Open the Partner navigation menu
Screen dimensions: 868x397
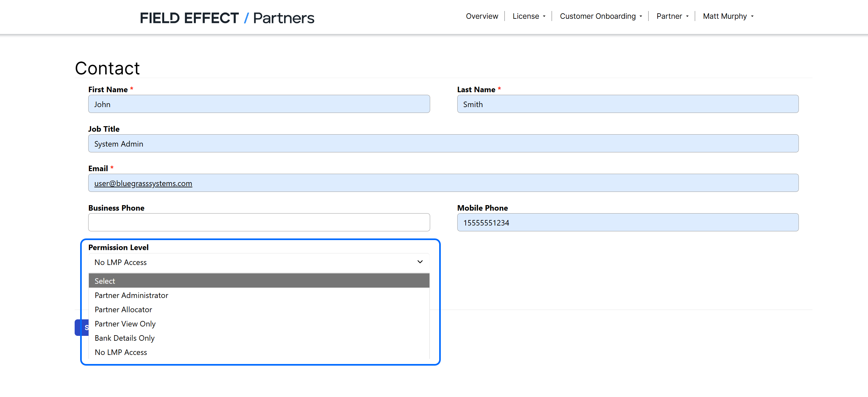pyautogui.click(x=672, y=16)
